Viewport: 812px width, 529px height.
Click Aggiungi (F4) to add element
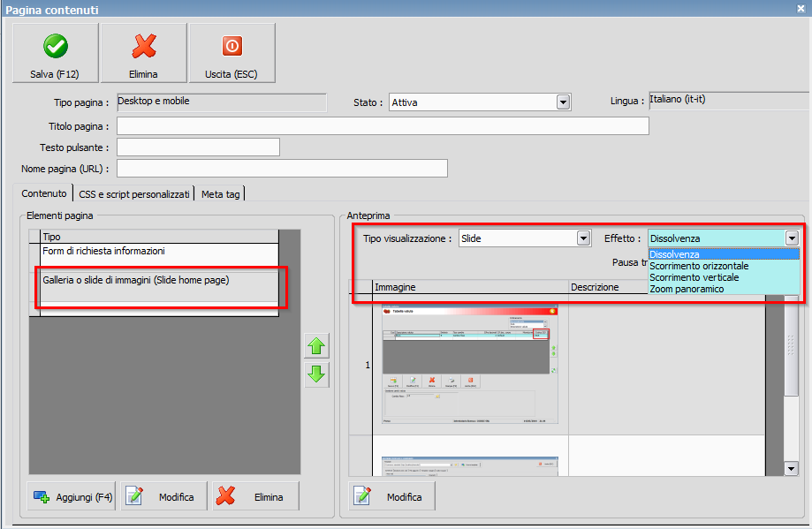pyautogui.click(x=72, y=497)
